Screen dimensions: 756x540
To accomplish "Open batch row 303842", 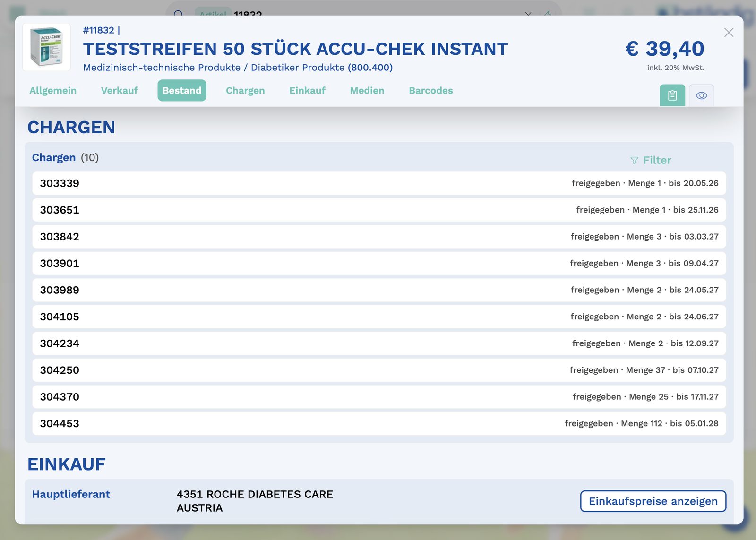I will 379,237.
